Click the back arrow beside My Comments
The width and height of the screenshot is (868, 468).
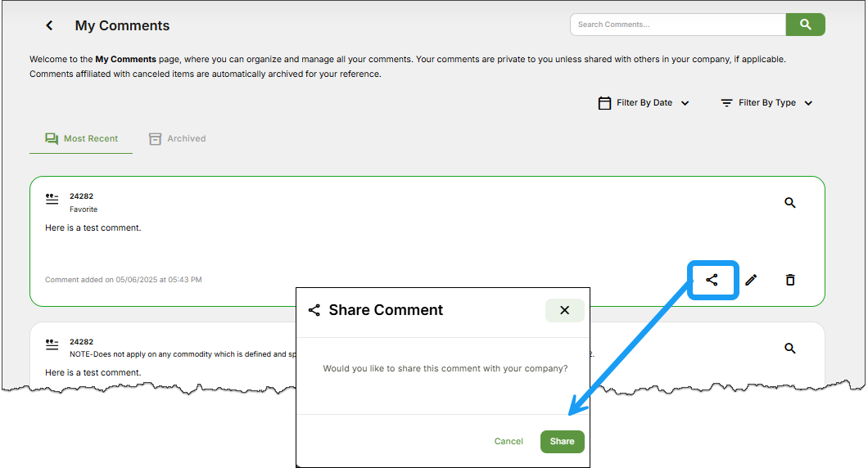pyautogui.click(x=49, y=25)
